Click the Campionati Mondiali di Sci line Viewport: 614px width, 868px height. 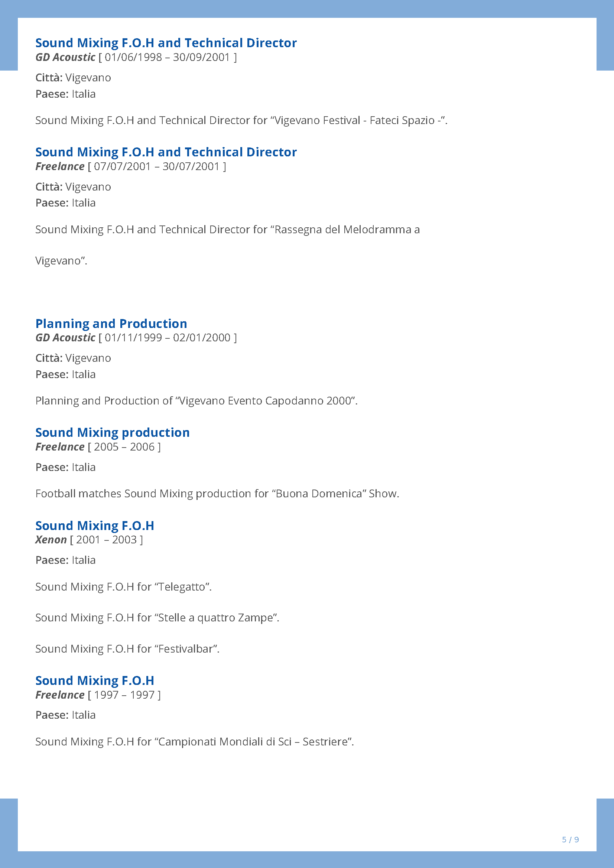click(x=194, y=742)
